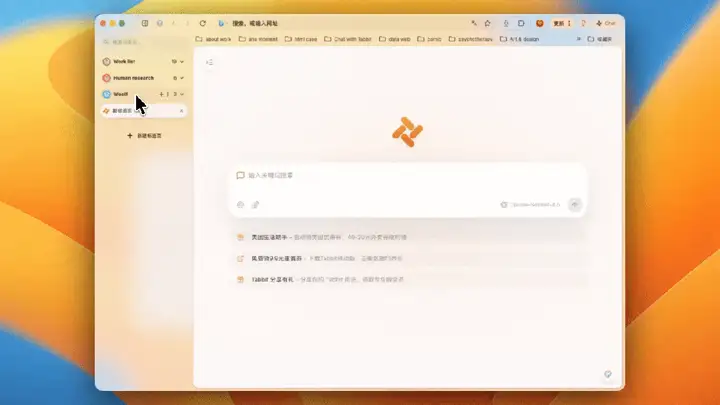Open the 'html case' bookmark folder
The height and width of the screenshot is (405, 720).
click(301, 39)
